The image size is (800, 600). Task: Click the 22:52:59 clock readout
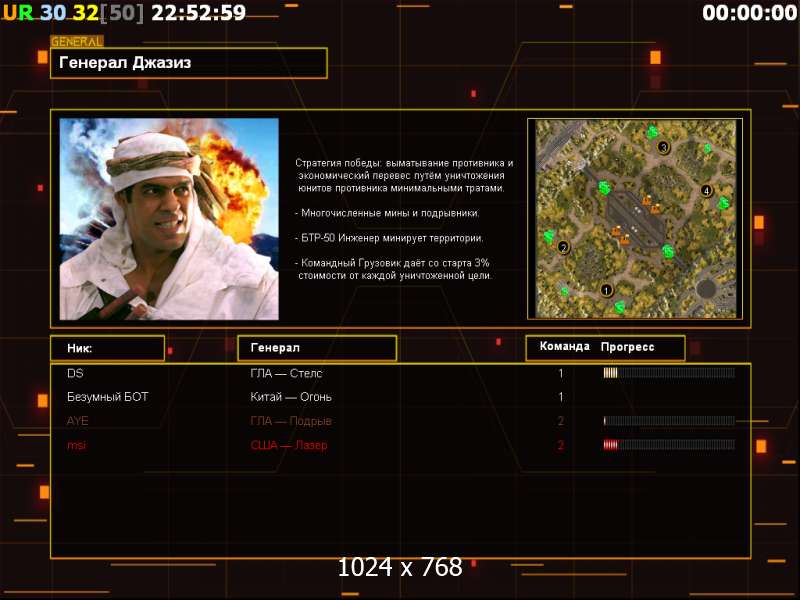[198, 13]
